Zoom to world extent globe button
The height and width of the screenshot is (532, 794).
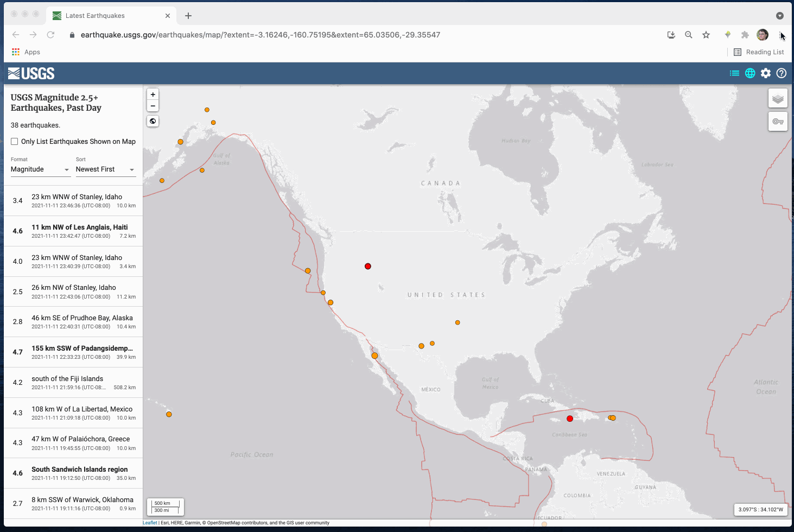pos(153,121)
